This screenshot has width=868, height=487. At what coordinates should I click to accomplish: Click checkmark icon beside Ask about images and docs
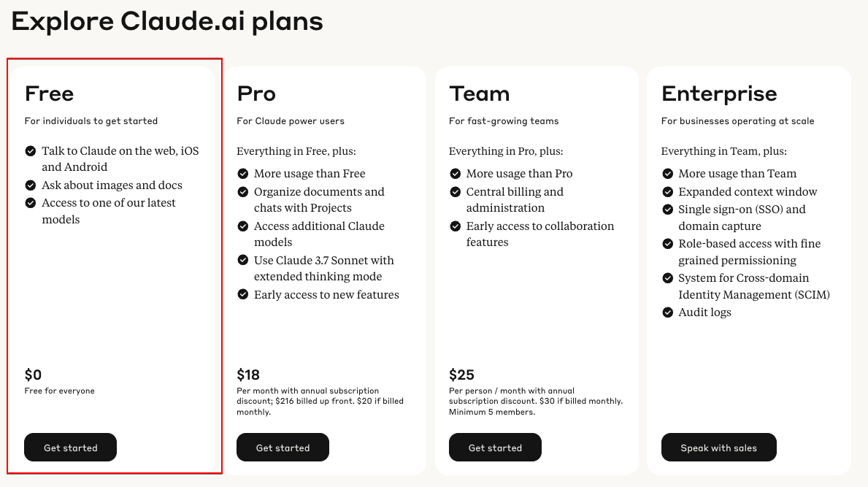tap(31, 185)
